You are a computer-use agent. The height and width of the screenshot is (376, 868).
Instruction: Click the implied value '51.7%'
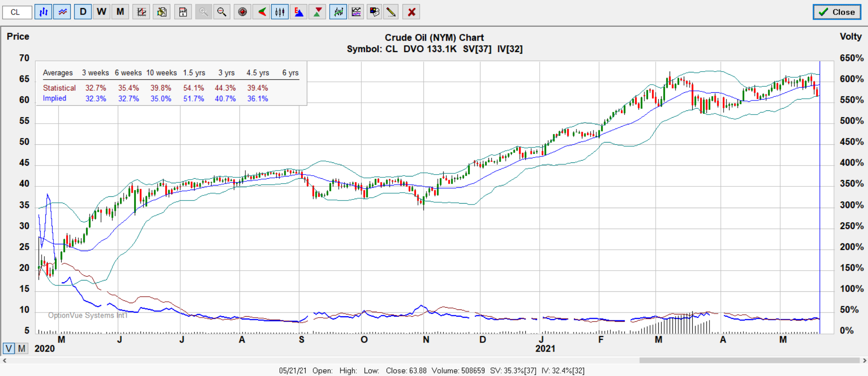(x=193, y=99)
